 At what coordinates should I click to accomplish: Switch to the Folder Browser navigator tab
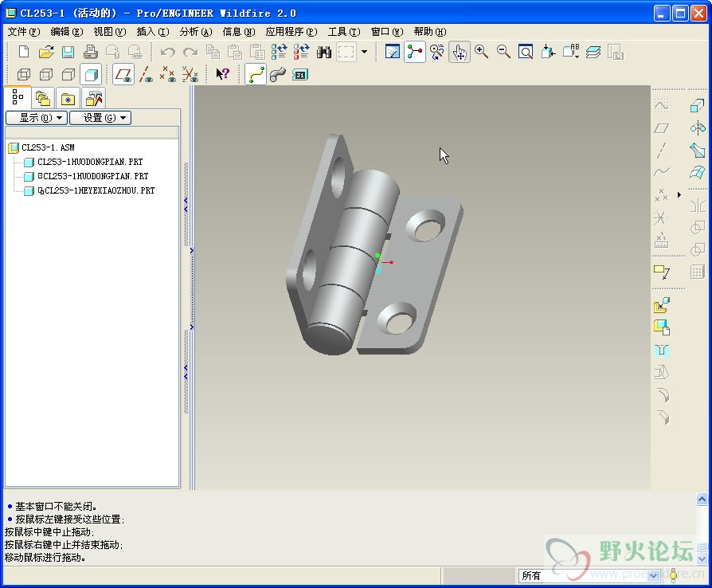click(43, 98)
